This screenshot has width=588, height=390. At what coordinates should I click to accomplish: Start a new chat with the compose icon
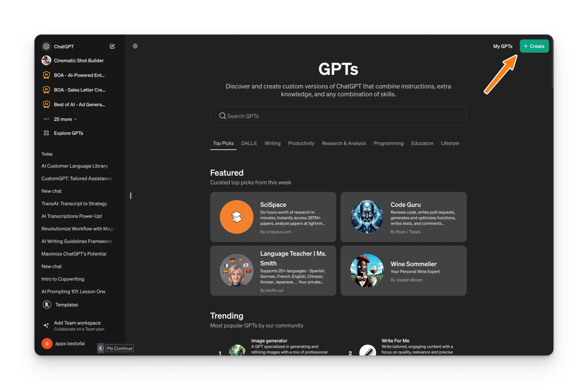click(x=112, y=46)
